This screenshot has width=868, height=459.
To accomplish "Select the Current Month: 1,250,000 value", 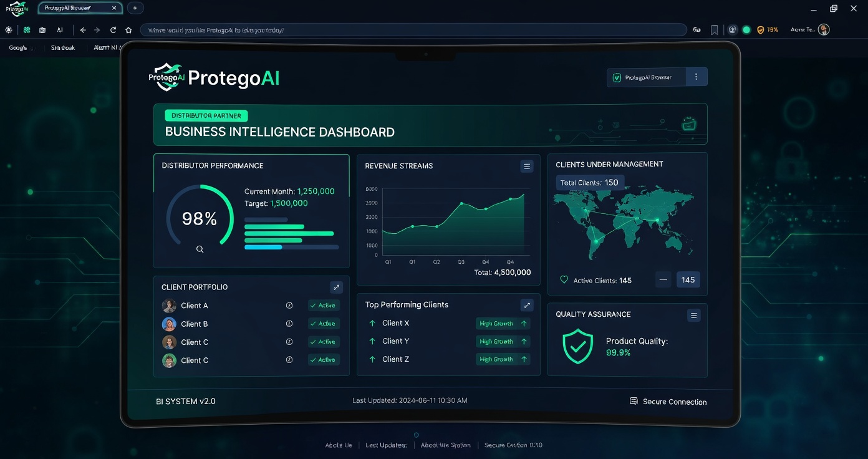I will [x=289, y=191].
